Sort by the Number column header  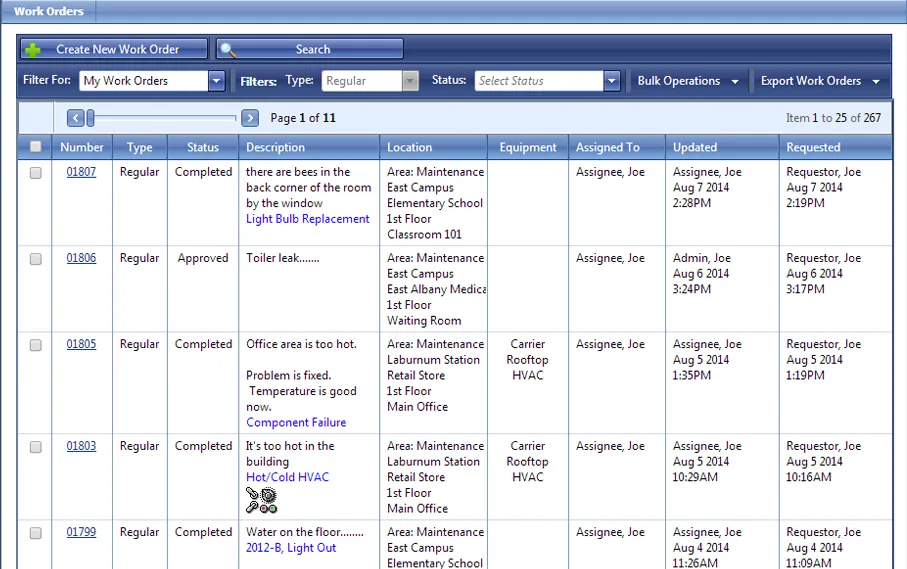(x=82, y=147)
